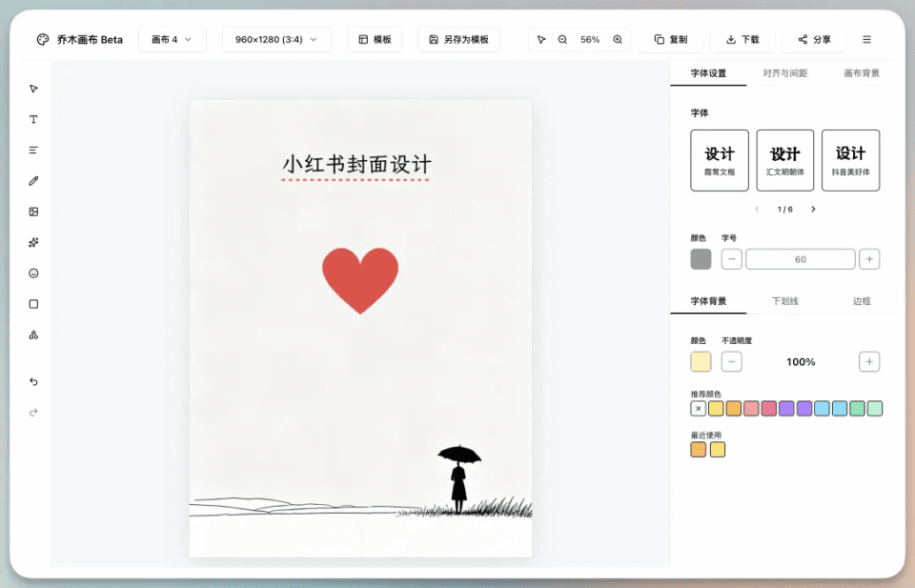This screenshot has width=915, height=588.
Task: Click the 下载 download button
Action: click(742, 39)
